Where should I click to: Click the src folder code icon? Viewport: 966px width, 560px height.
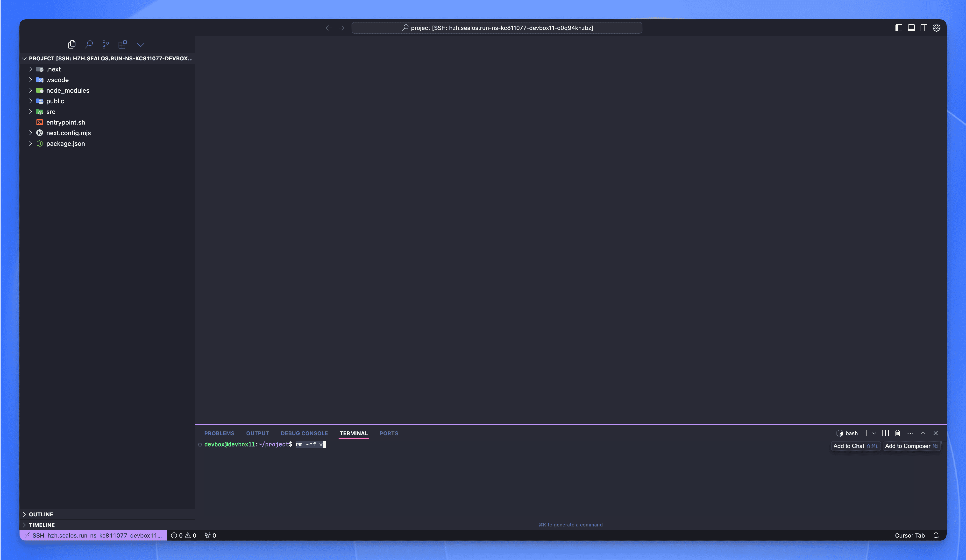tap(40, 112)
